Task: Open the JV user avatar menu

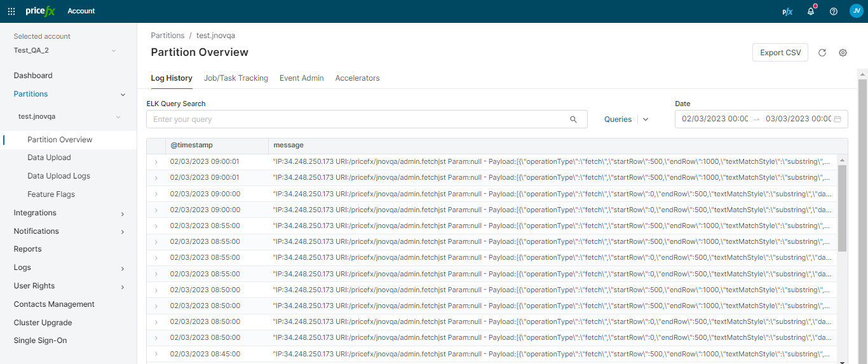Action: click(x=856, y=11)
